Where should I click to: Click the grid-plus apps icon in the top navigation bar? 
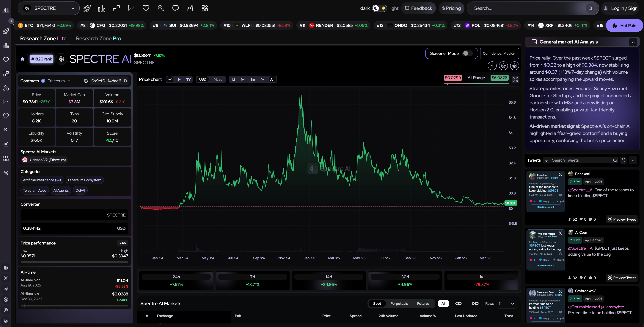pos(205,8)
